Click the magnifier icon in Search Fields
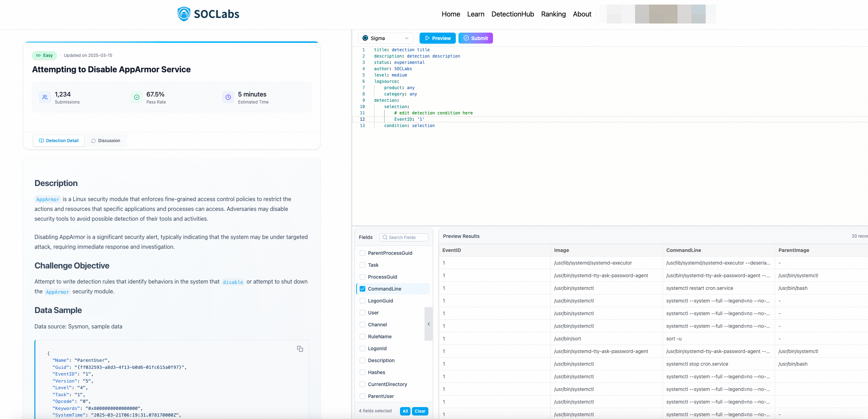 [385, 238]
